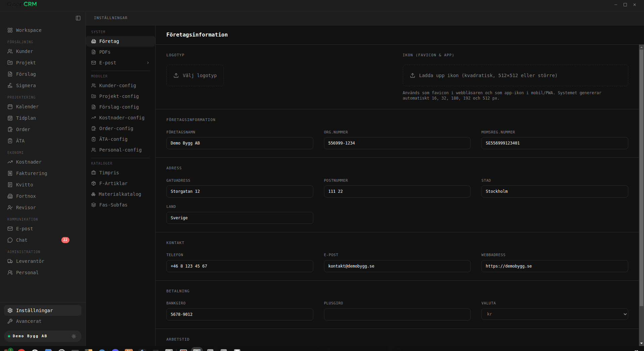Open Fakturering via its invoice icon
The image size is (644, 351).
10,173
